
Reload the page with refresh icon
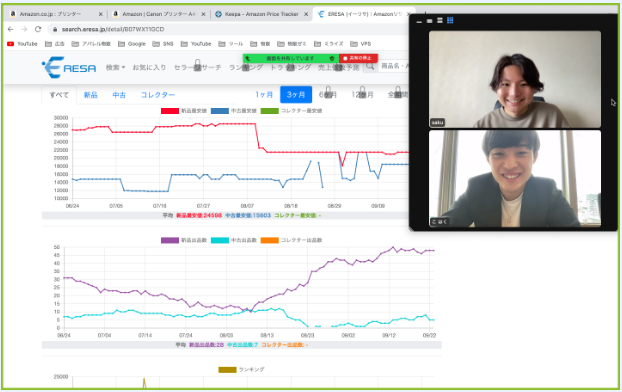(x=38, y=29)
